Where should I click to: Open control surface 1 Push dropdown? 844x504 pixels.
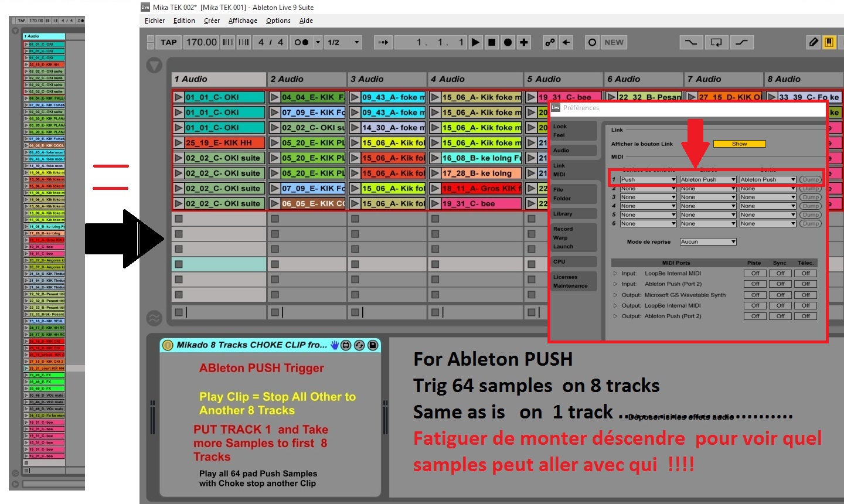pyautogui.click(x=648, y=179)
